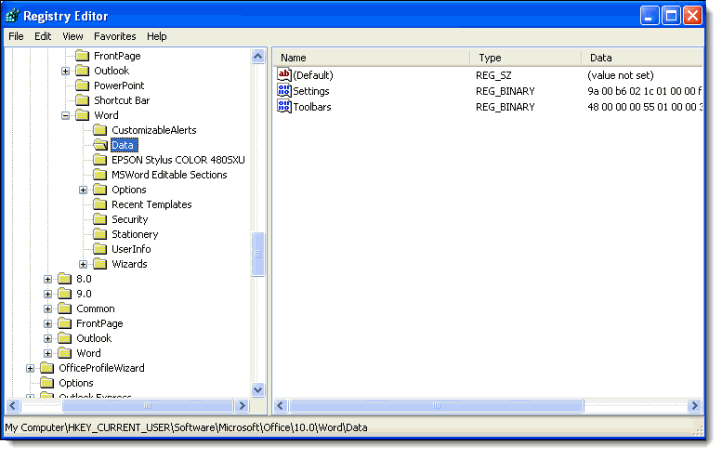Select the Settings value name
The image size is (720, 454).
[311, 91]
